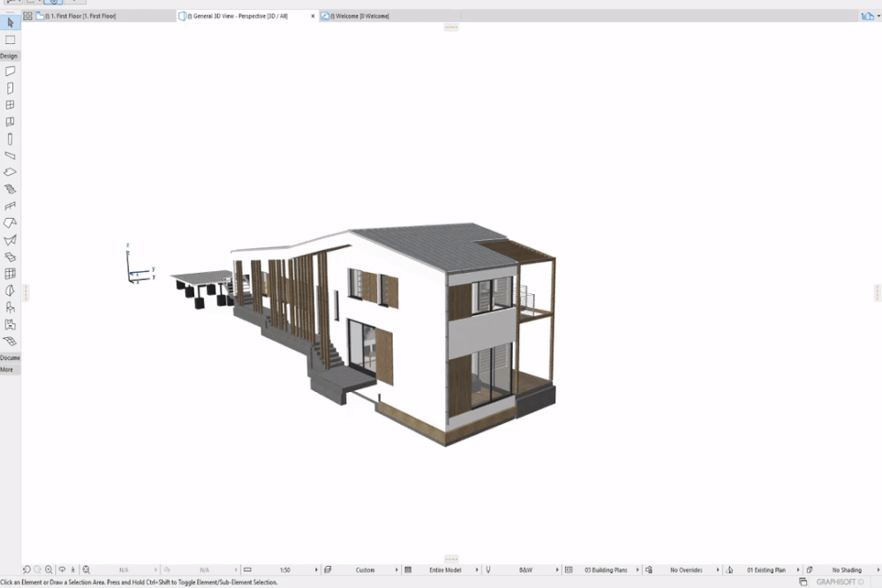Click the 3D style icon beside No Shading

[x=810, y=570]
